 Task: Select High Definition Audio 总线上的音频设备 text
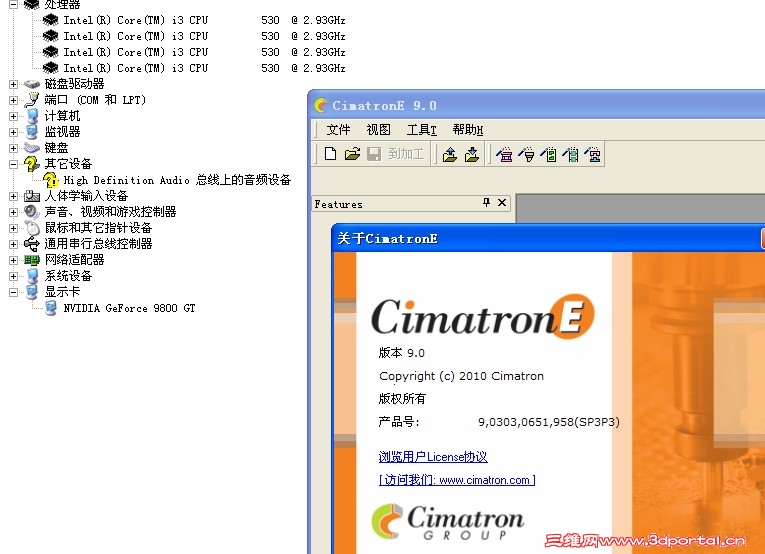pos(177,180)
